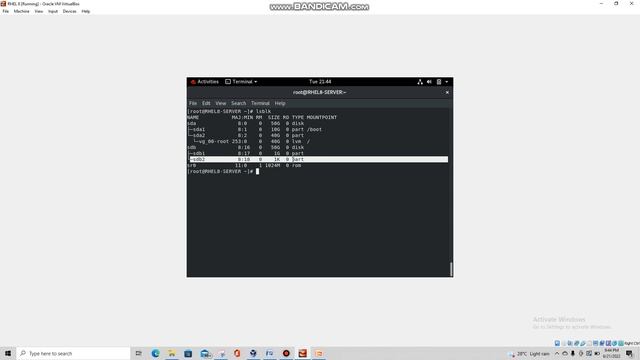The height and width of the screenshot is (360, 640).
Task: Open the VirtualBox Machine menu
Action: pyautogui.click(x=21, y=11)
